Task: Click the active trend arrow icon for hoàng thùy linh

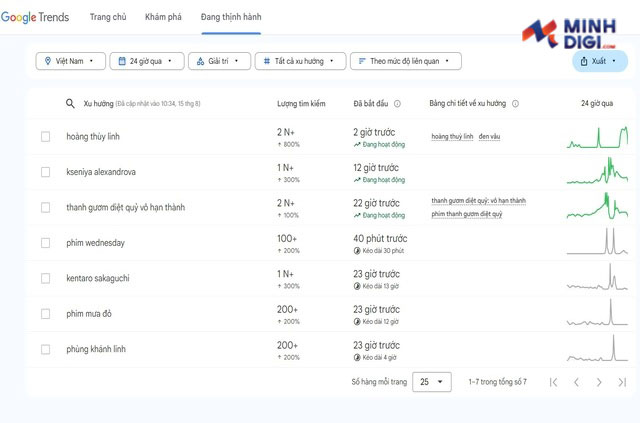Action: (357, 145)
